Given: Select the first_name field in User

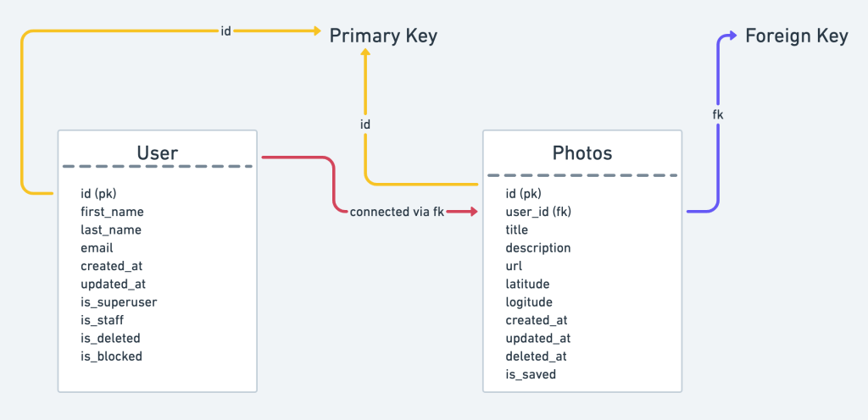Looking at the screenshot, I should 112,212.
